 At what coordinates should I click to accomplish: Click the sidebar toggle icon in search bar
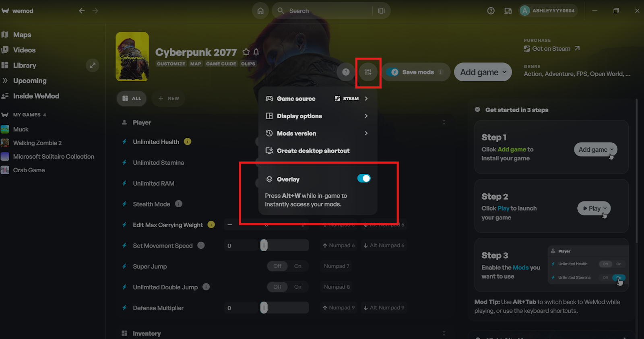point(381,11)
